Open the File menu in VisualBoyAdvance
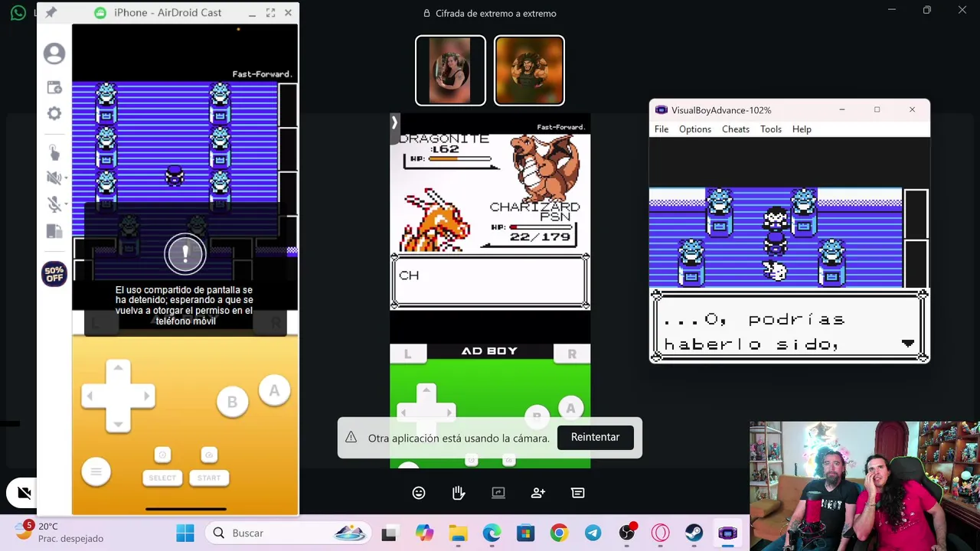Viewport: 980px width, 551px height. click(661, 129)
